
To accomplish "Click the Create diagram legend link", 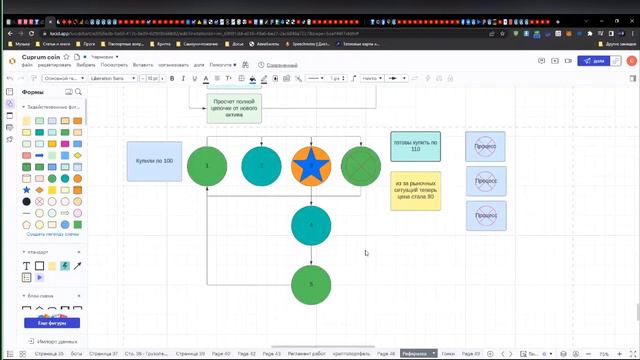I will (x=53, y=235).
